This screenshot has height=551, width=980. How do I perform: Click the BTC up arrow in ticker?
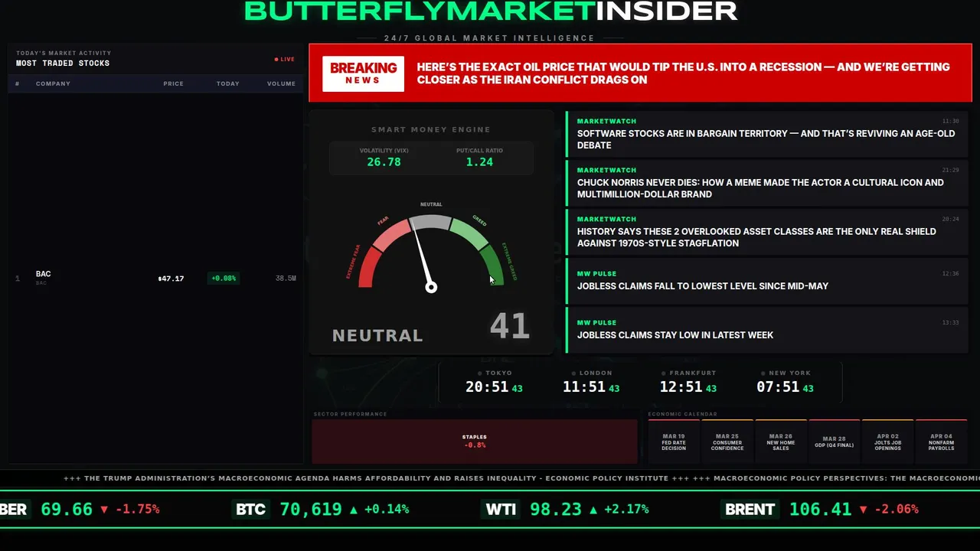click(353, 509)
